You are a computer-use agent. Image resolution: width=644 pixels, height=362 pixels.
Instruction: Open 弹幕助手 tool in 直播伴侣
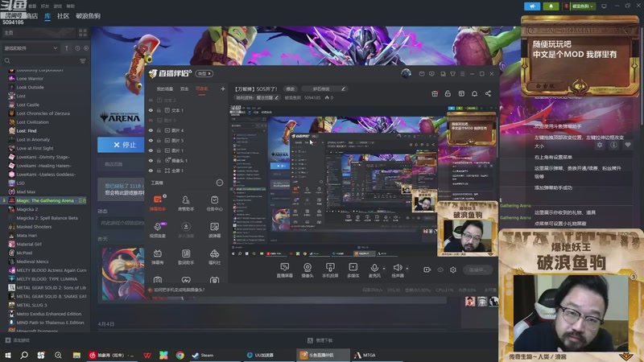point(158,203)
